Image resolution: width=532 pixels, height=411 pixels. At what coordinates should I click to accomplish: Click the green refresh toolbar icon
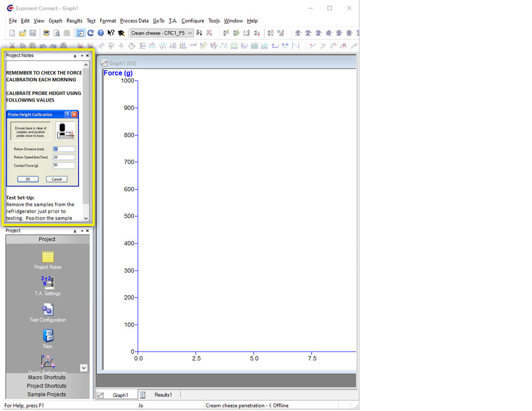tap(91, 33)
